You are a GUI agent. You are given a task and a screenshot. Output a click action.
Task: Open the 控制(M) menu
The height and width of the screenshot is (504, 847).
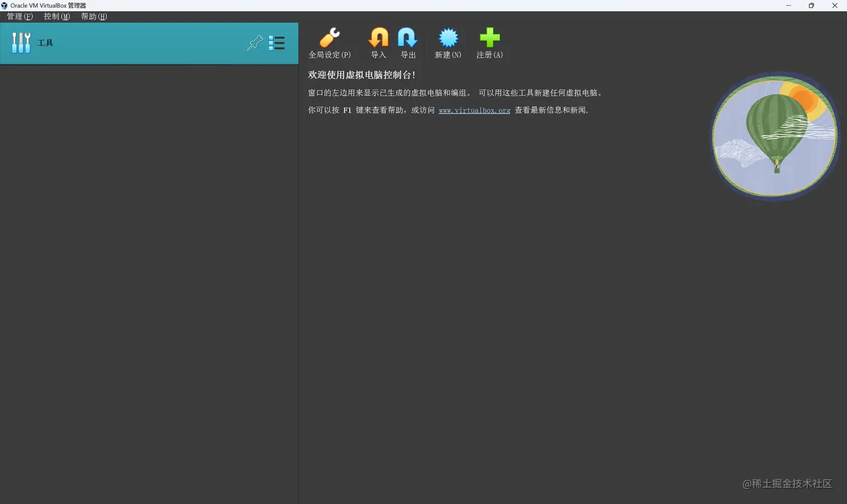pyautogui.click(x=57, y=16)
